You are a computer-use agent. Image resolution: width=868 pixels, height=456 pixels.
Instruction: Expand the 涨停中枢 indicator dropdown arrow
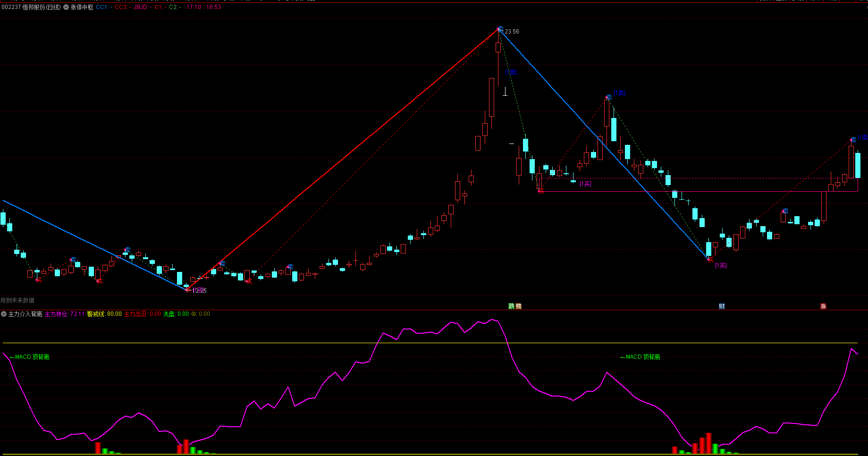tap(66, 7)
